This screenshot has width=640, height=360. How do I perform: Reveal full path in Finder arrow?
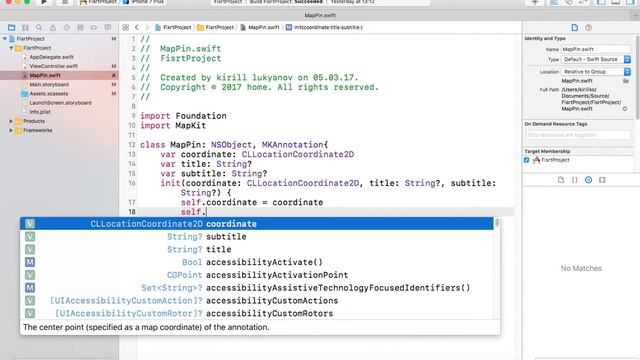(x=625, y=109)
